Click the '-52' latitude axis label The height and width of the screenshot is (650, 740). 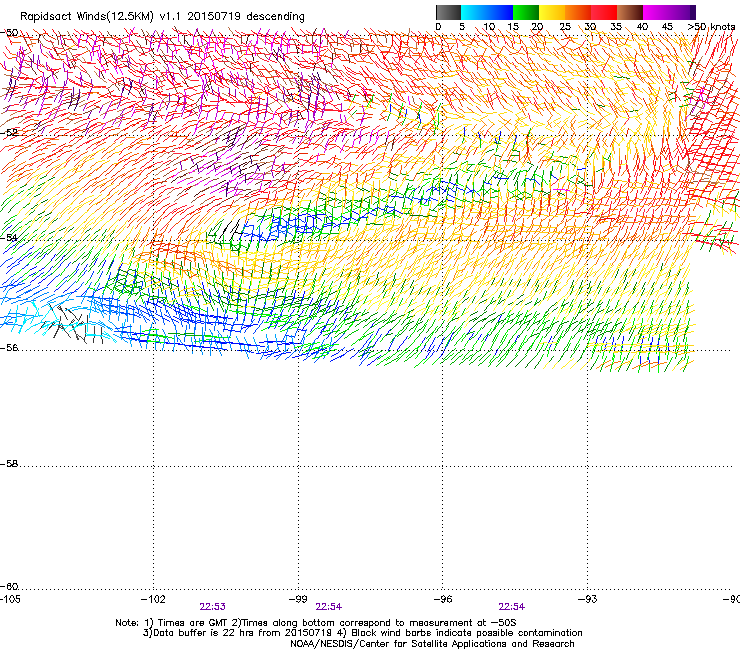pos(9,132)
